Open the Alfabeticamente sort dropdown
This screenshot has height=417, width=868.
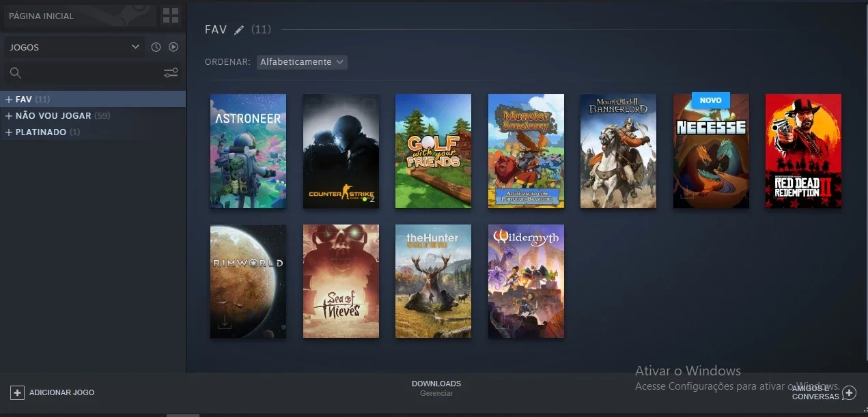(x=303, y=62)
